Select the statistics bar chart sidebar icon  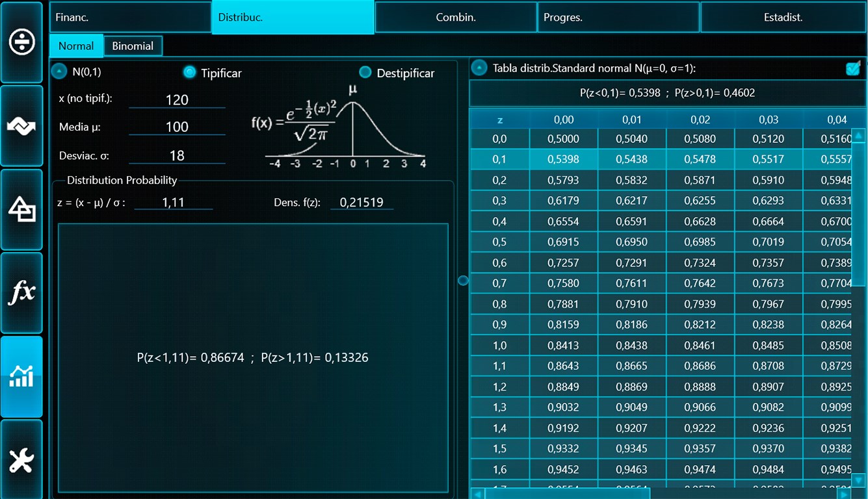click(x=21, y=377)
